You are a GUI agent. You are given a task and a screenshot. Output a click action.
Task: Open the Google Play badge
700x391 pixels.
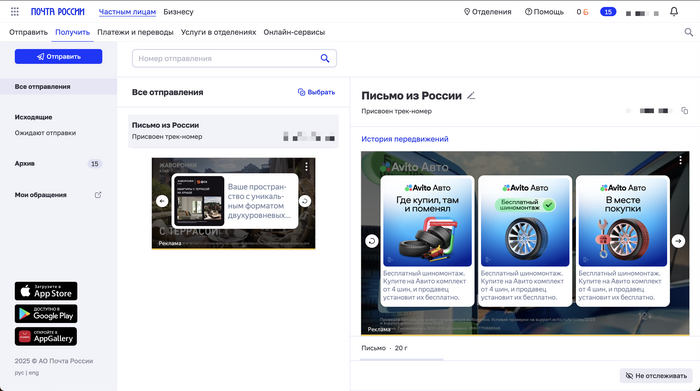click(46, 314)
